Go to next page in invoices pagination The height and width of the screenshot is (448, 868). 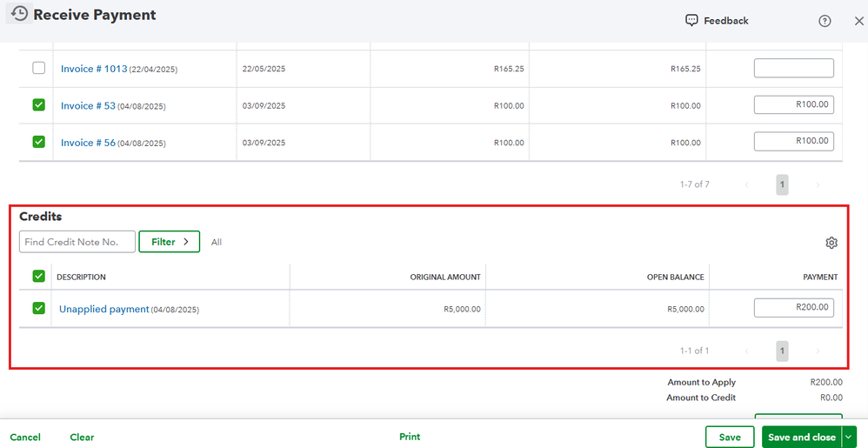[818, 184]
